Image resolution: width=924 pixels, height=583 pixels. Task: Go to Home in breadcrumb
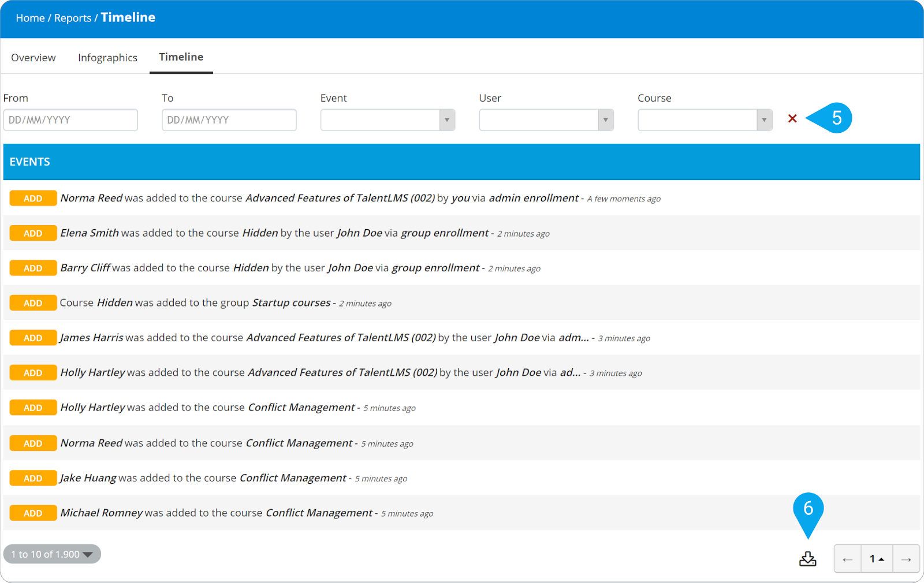[x=30, y=18]
